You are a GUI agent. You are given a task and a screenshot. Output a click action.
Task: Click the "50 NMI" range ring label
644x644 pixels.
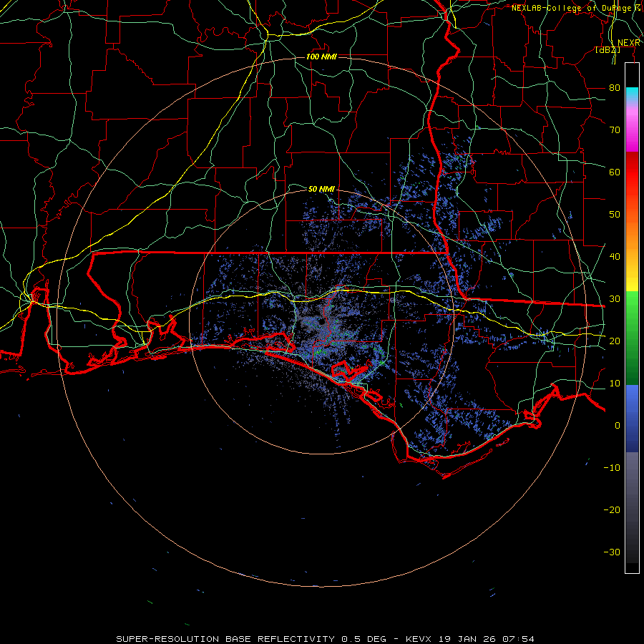pyautogui.click(x=321, y=189)
